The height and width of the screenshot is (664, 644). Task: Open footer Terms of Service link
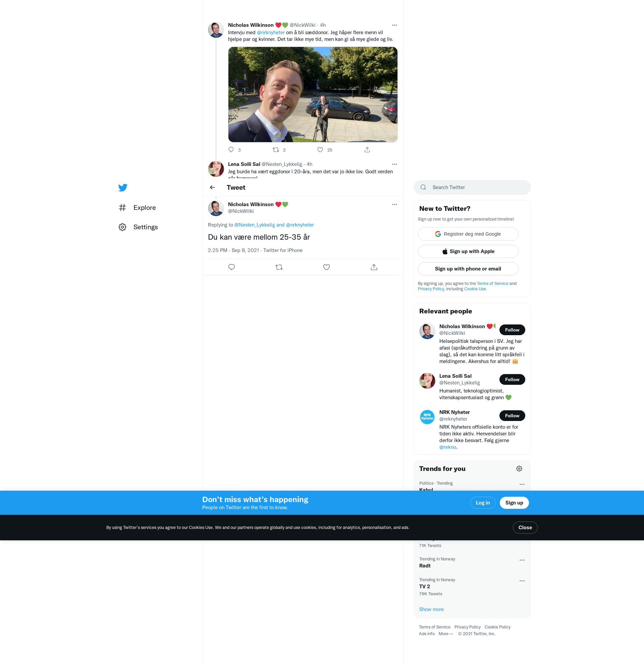(x=434, y=627)
